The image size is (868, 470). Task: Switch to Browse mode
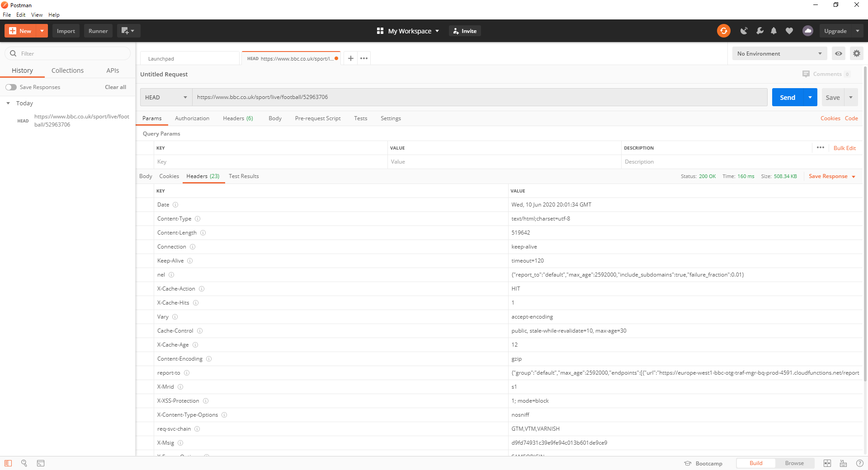[794, 463]
